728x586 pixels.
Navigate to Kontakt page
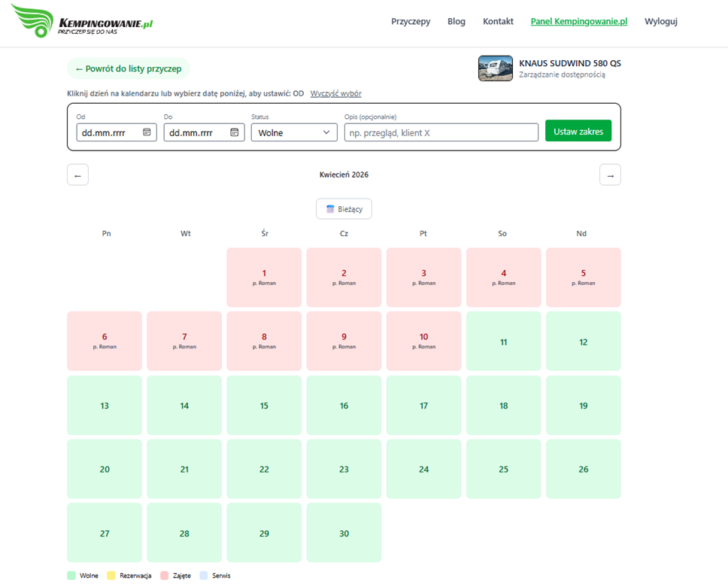click(498, 22)
